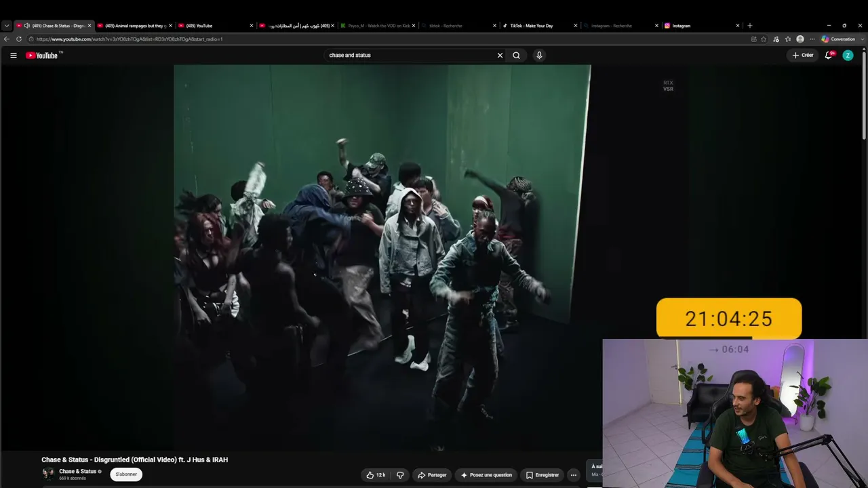This screenshot has width=868, height=488.
Task: Like the video with 12 k likes
Action: 376,475
